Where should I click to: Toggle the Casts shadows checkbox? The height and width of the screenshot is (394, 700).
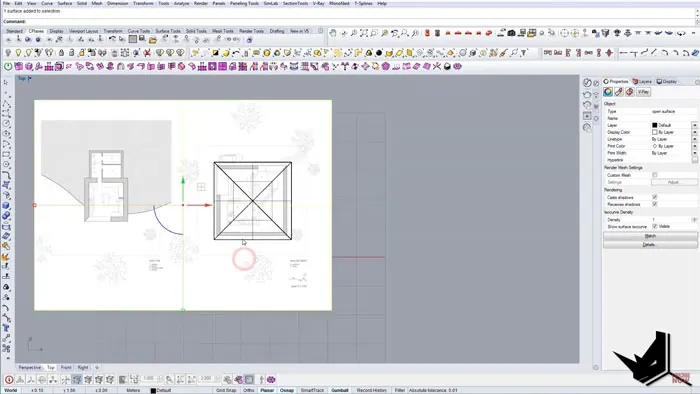[654, 197]
